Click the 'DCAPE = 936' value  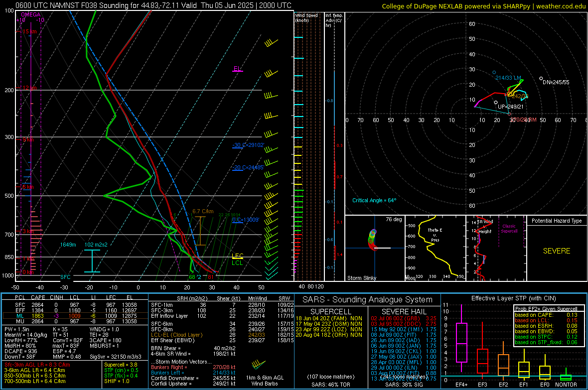(20, 351)
